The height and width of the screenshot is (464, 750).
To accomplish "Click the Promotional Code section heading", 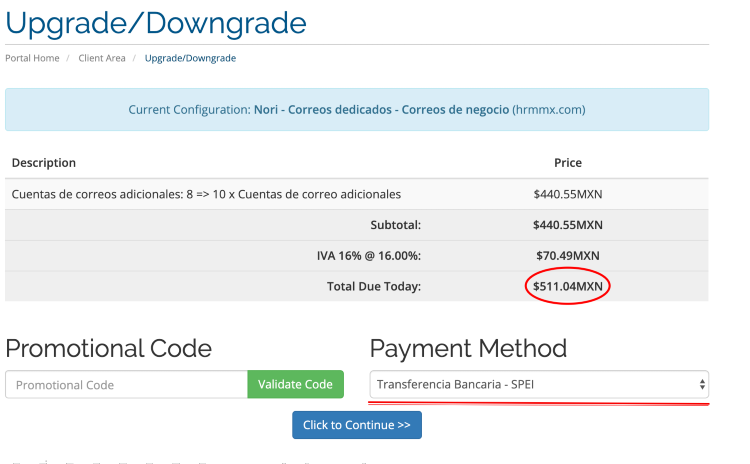I will pos(108,348).
